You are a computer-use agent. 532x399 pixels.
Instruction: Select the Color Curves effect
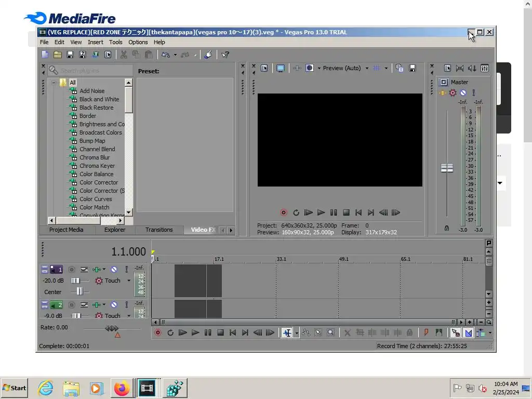[96, 199]
